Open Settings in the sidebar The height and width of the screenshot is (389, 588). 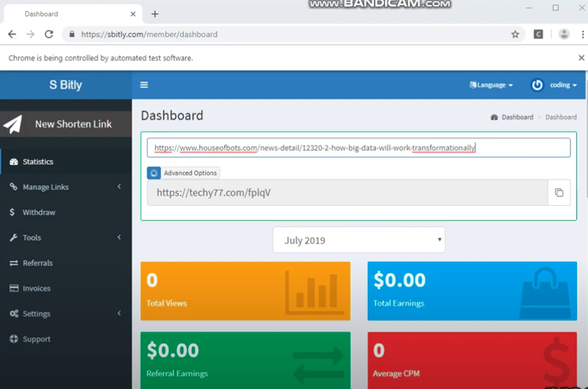tap(66, 313)
